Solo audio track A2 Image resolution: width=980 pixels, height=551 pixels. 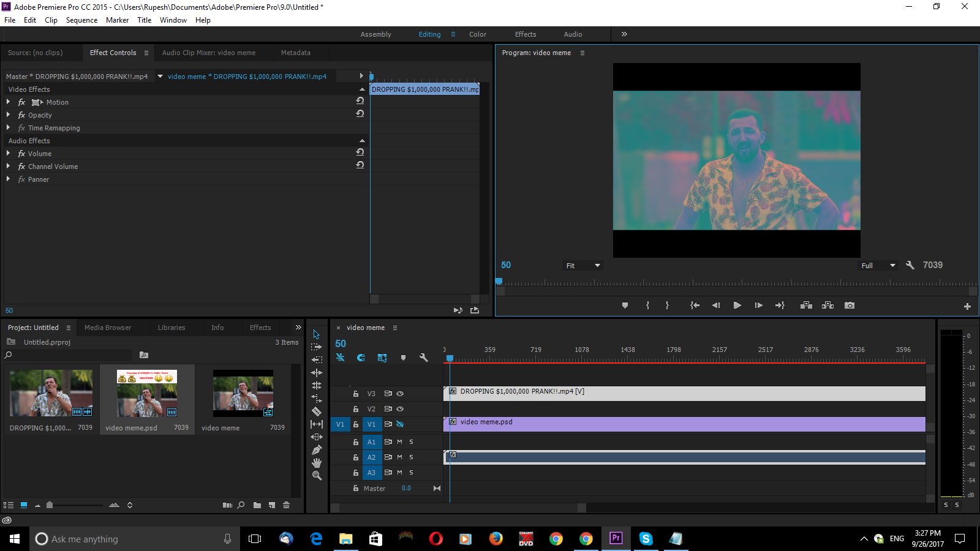(411, 457)
